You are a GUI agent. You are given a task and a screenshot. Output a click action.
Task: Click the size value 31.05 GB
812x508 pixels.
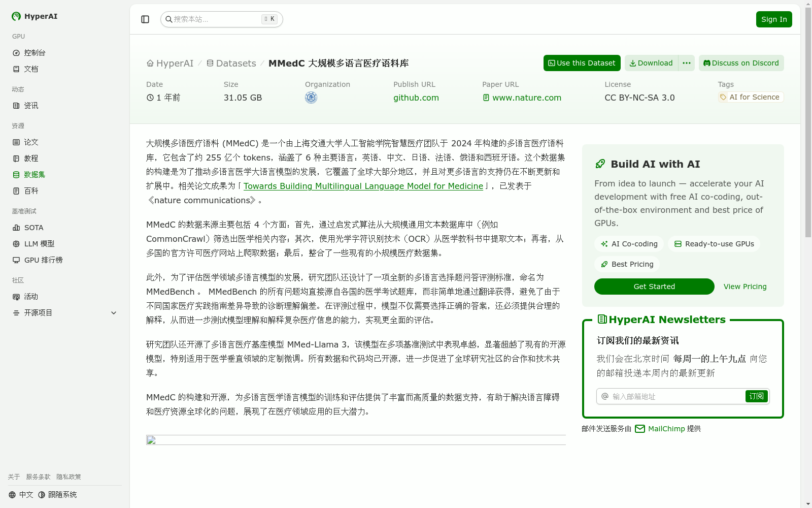tap(243, 98)
